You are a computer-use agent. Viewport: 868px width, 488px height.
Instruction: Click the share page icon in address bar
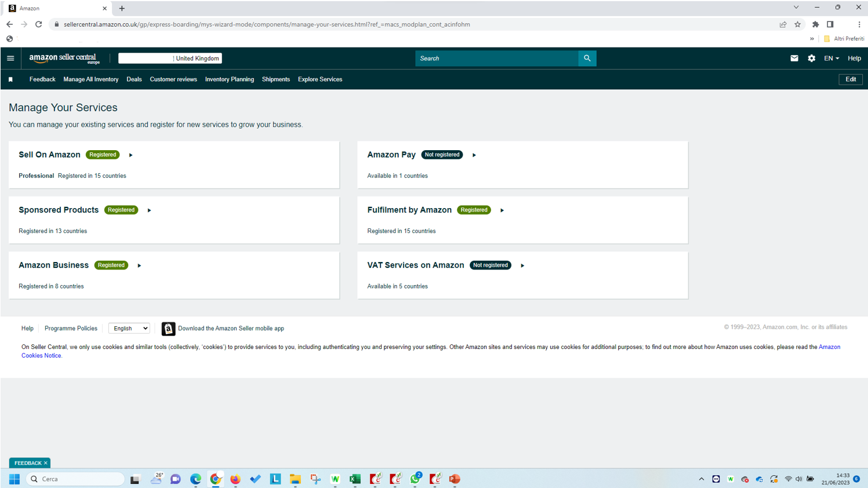pos(783,24)
